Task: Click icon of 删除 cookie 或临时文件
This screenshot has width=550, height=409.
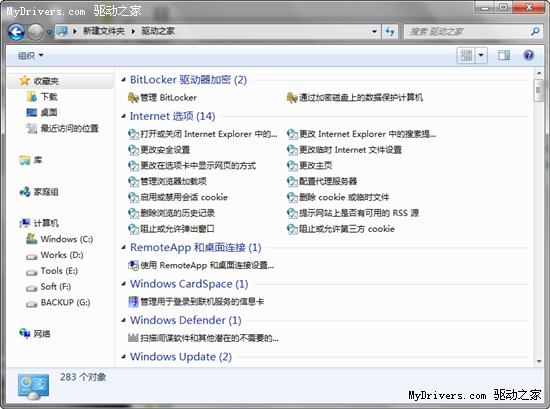Action: (292, 197)
